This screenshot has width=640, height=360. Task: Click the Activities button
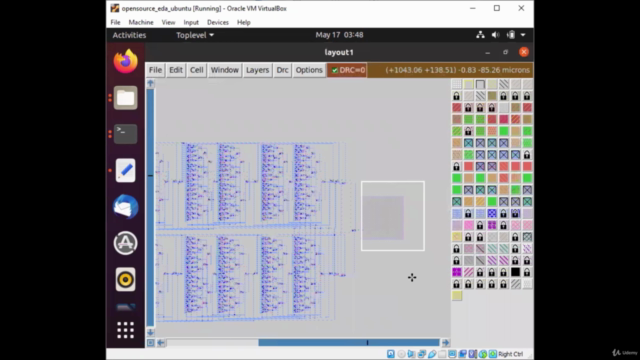click(x=129, y=35)
